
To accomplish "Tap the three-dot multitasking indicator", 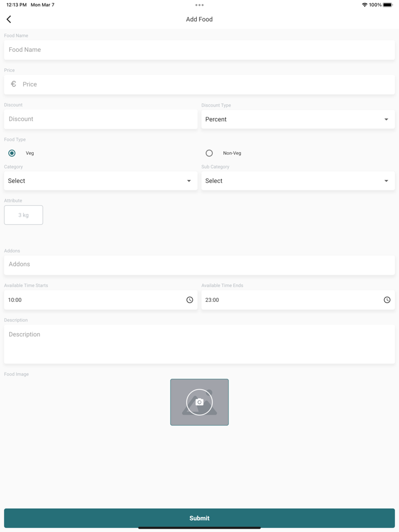I will tap(199, 5).
